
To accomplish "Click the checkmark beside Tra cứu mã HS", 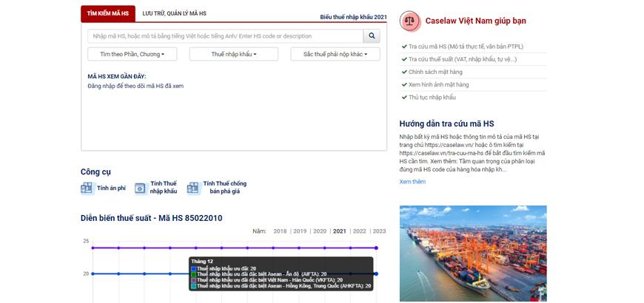I will (x=404, y=47).
